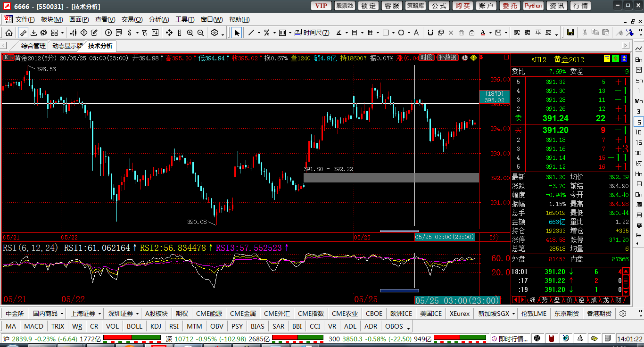
Task: Click the VIP button in title bar
Action: point(321,6)
